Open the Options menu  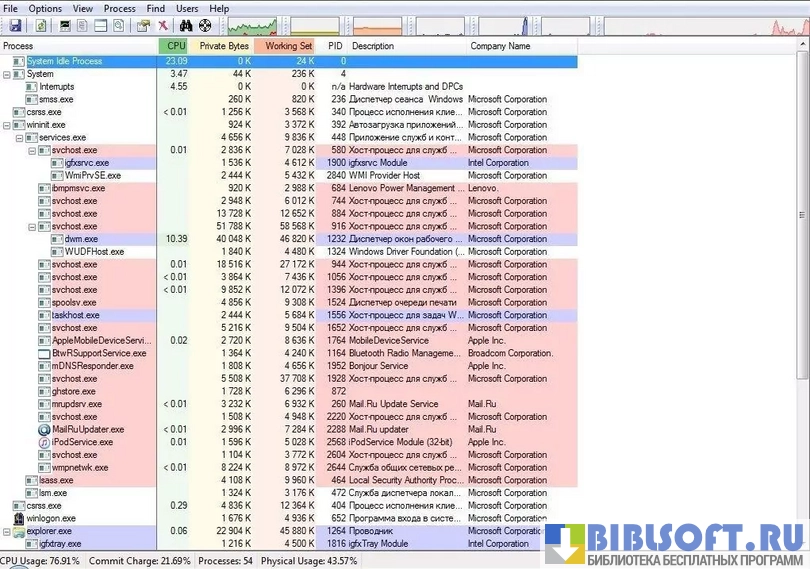point(45,8)
